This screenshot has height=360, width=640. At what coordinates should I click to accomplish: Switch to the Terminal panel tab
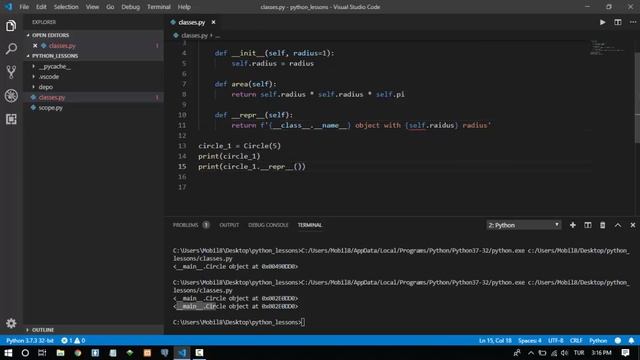(310, 225)
